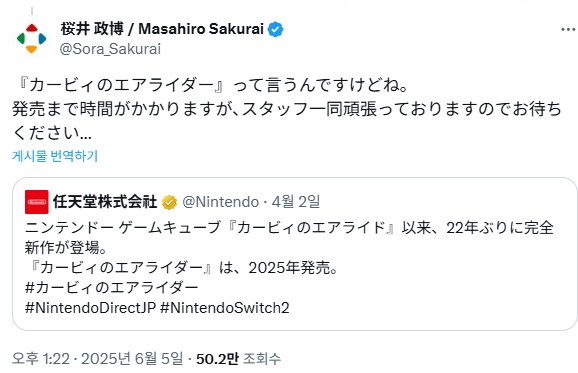This screenshot has height=373, width=578.
Task: Open the 50.2만 조회수 view count
Action: (x=238, y=359)
